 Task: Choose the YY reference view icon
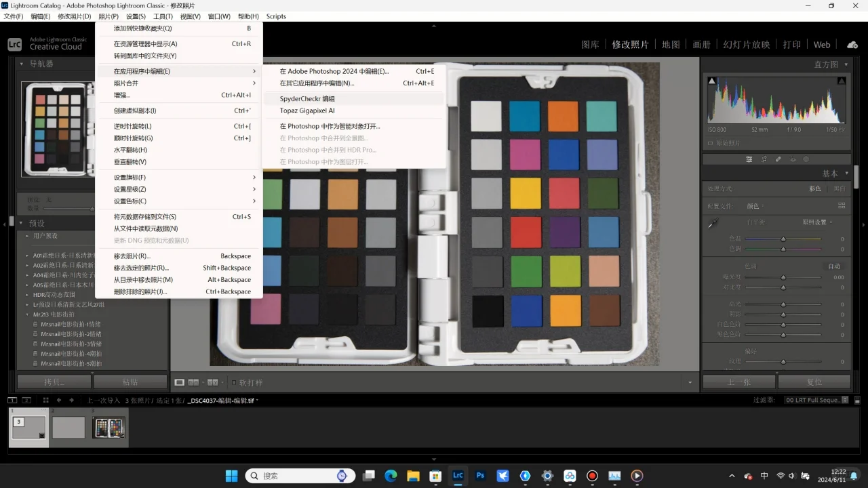coord(213,382)
